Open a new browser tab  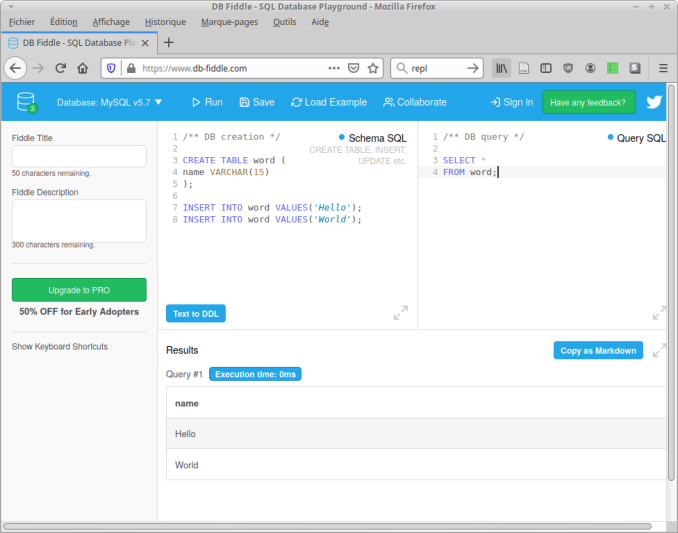click(169, 42)
